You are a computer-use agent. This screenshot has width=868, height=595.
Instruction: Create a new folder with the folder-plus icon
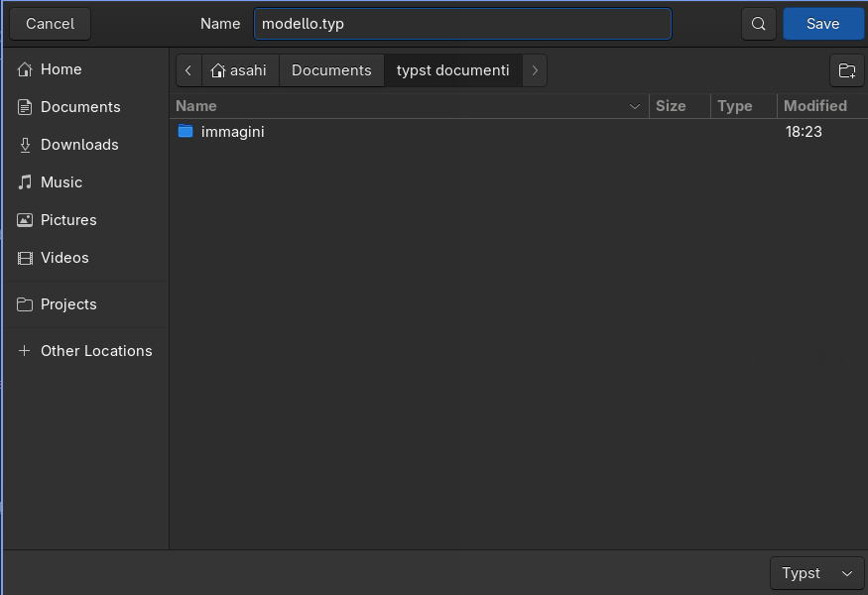(847, 70)
